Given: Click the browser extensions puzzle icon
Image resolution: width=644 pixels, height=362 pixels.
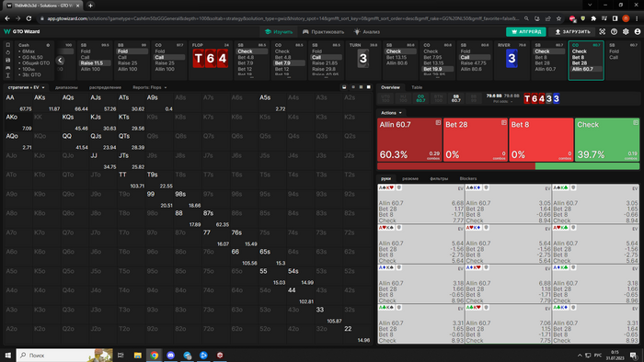Looking at the screenshot, I should pyautogui.click(x=593, y=18).
